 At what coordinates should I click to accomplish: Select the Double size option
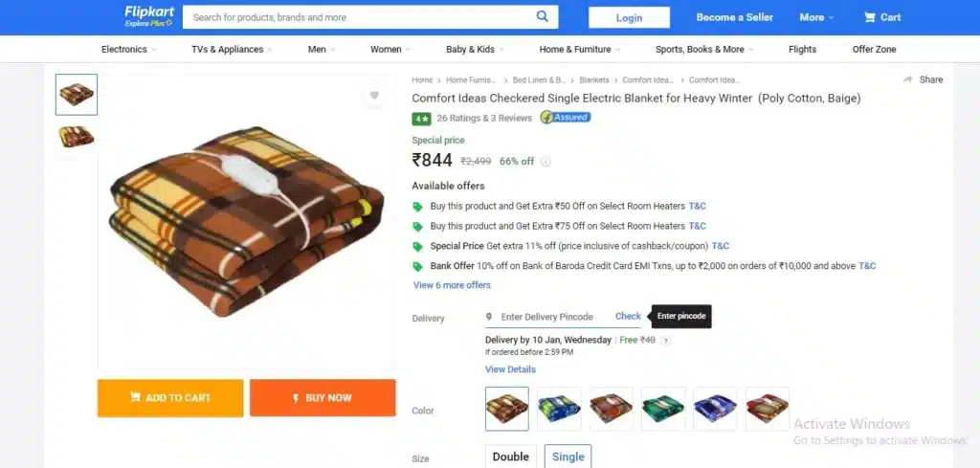click(x=511, y=457)
